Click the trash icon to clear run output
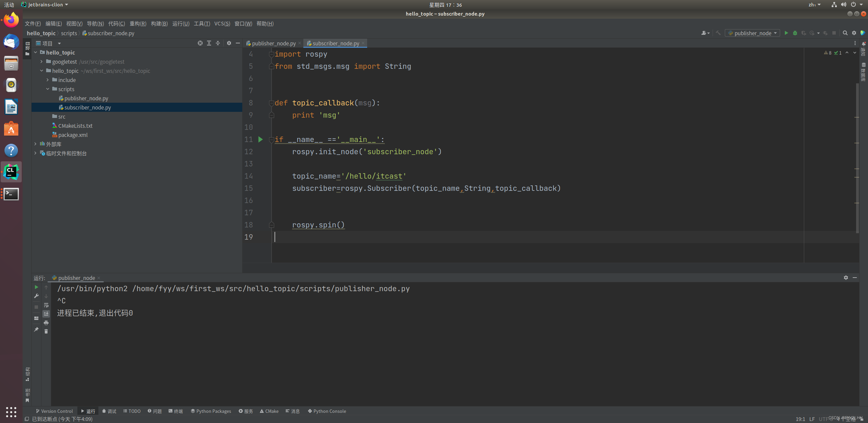This screenshot has width=868, height=423. point(46,331)
